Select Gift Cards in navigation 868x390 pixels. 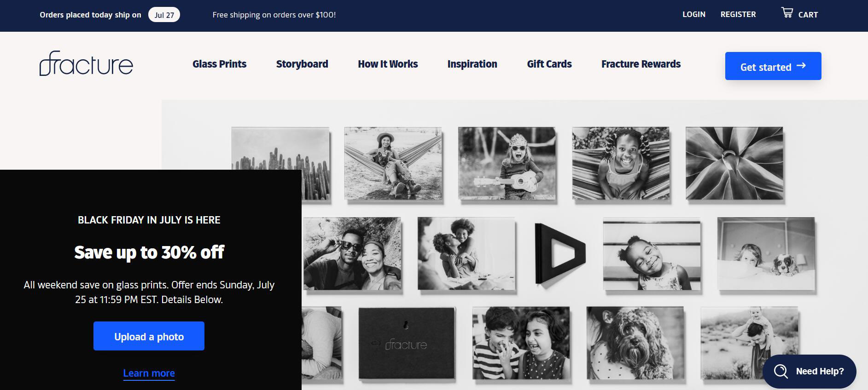(549, 64)
